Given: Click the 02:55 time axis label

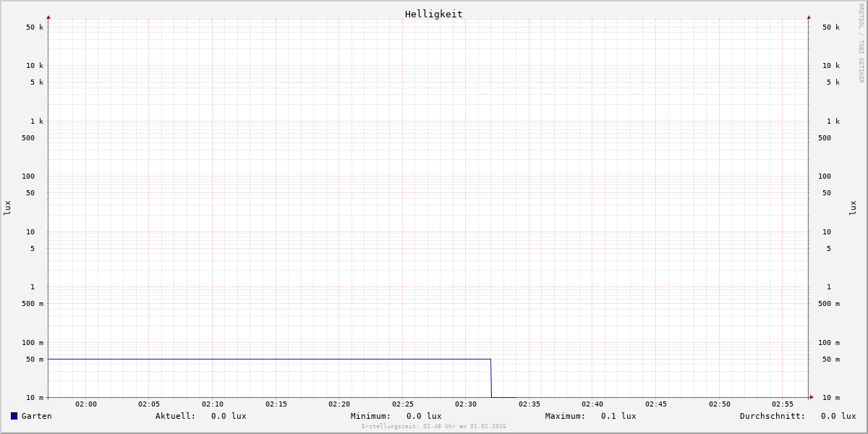Looking at the screenshot, I should tap(783, 404).
